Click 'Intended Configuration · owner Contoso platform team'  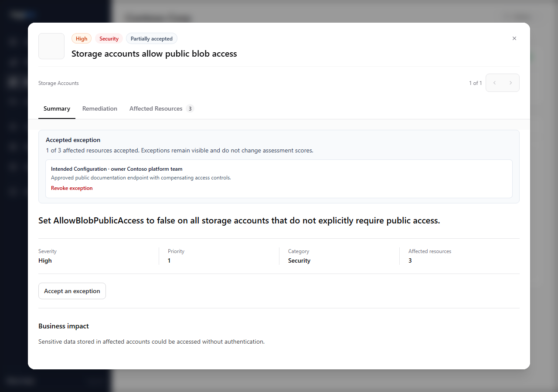click(117, 169)
